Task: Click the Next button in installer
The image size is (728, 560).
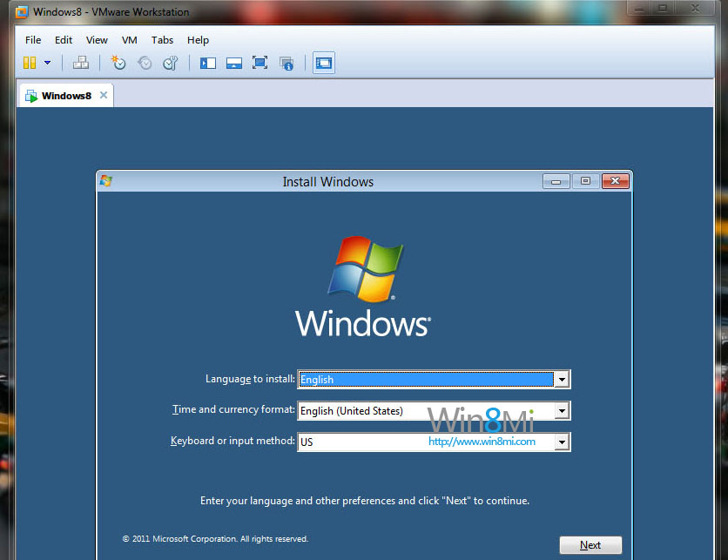Action: 590,545
